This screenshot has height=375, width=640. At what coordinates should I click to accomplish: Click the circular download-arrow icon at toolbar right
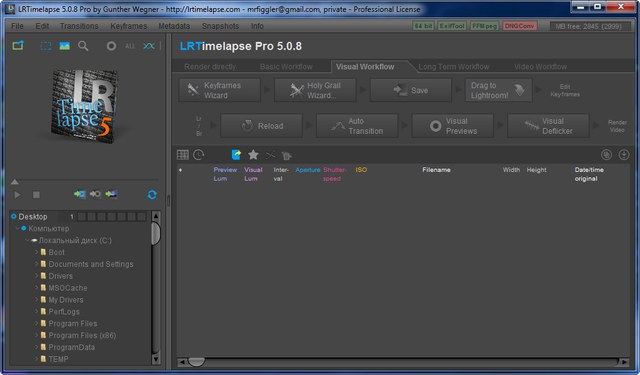point(624,155)
